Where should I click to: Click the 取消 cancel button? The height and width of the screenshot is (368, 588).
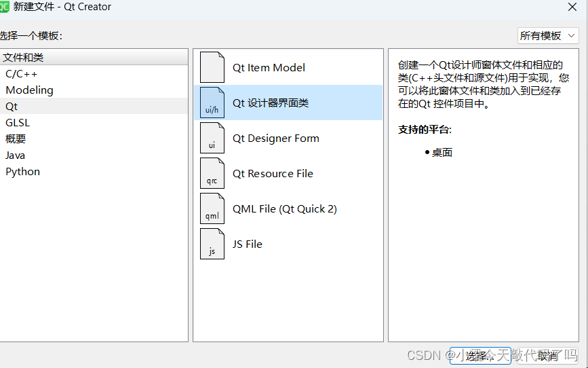(548, 355)
